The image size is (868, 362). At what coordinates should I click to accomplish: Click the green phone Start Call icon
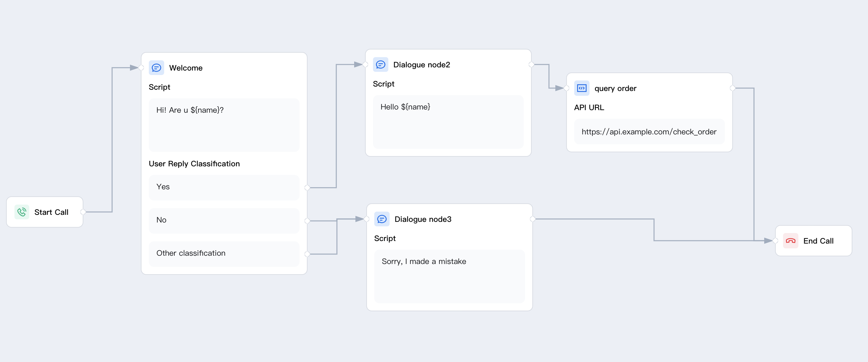click(22, 212)
